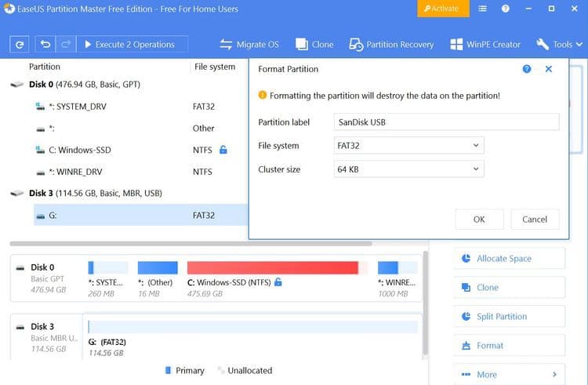Click the redo arrow icon
The height and width of the screenshot is (385, 588).
pyautogui.click(x=66, y=45)
